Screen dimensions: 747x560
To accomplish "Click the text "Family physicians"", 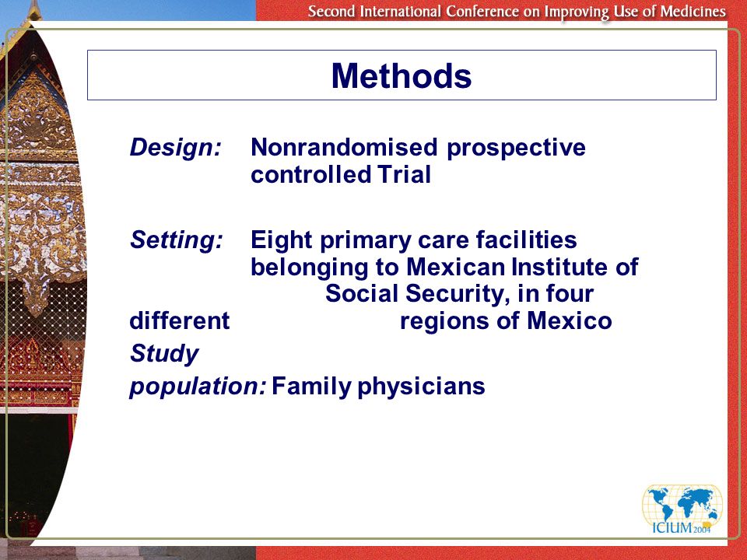I will coord(378,387).
